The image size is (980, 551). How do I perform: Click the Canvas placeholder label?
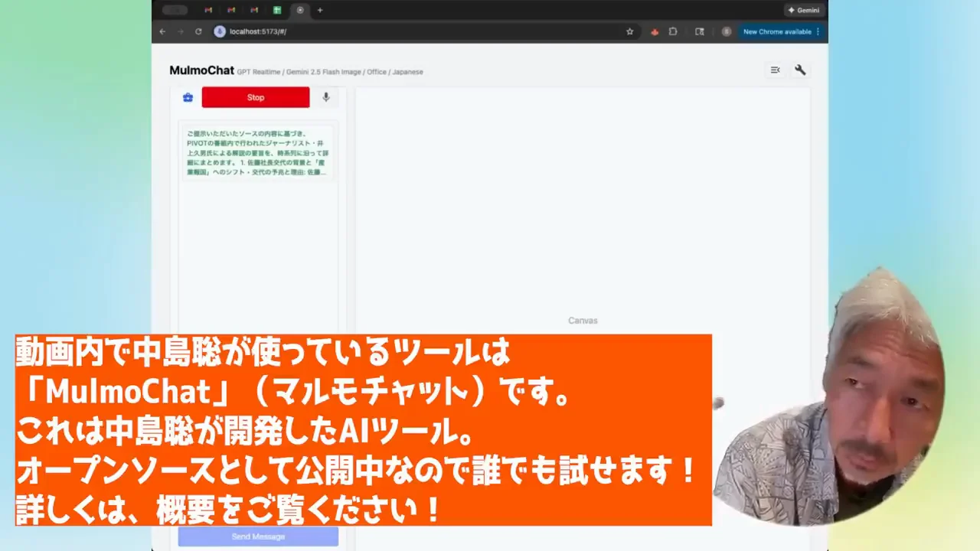pos(583,321)
